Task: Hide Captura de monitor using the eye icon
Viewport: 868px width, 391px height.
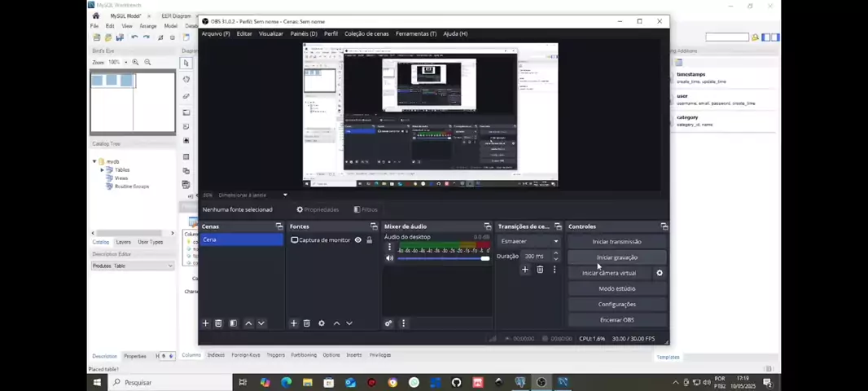Action: pyautogui.click(x=357, y=240)
